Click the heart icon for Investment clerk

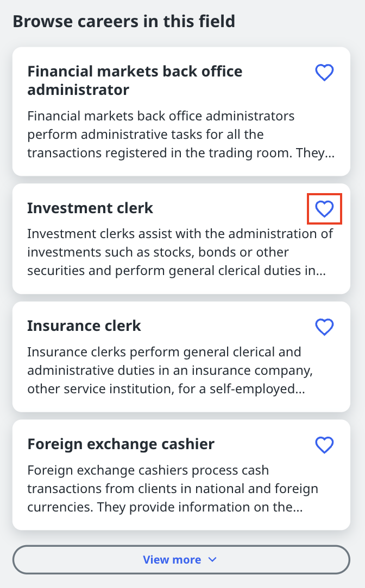(x=324, y=209)
